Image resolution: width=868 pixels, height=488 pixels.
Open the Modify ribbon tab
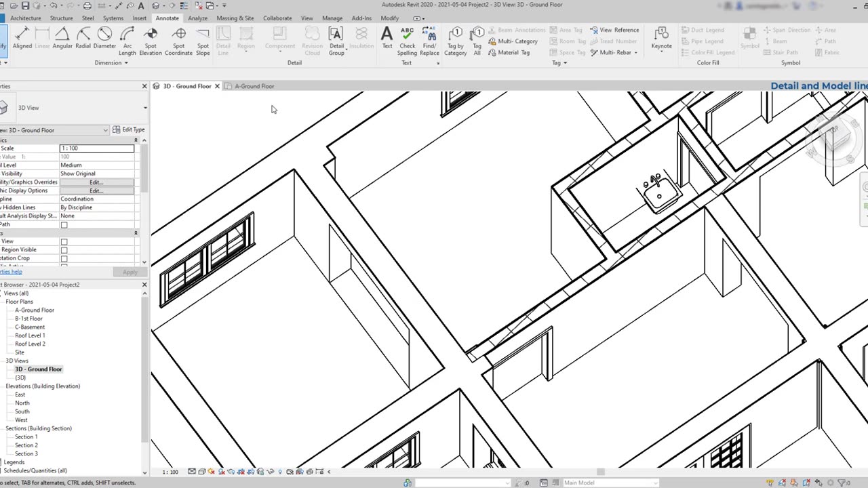390,18
